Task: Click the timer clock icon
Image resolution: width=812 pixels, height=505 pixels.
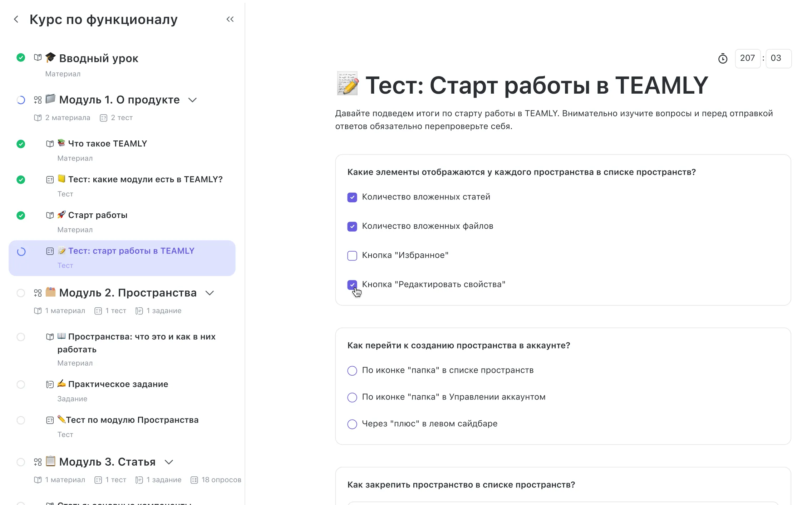Action: pyautogui.click(x=723, y=59)
